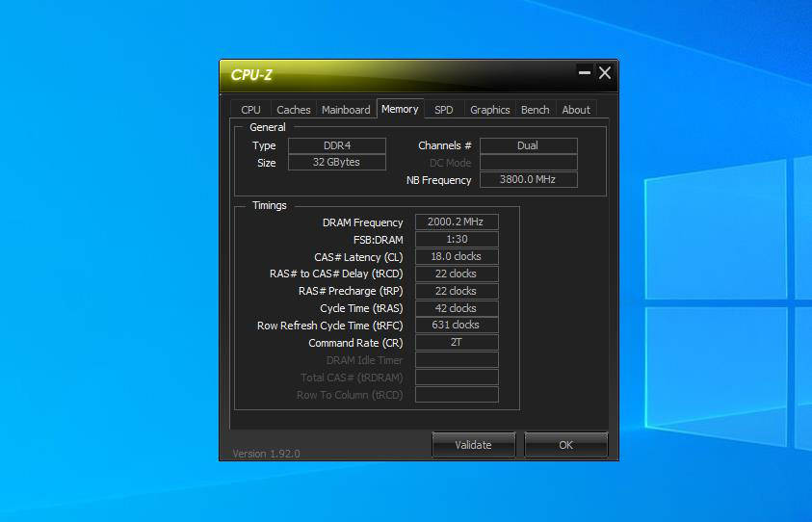
Task: Minimize the CPU-Z window
Action: tap(585, 73)
